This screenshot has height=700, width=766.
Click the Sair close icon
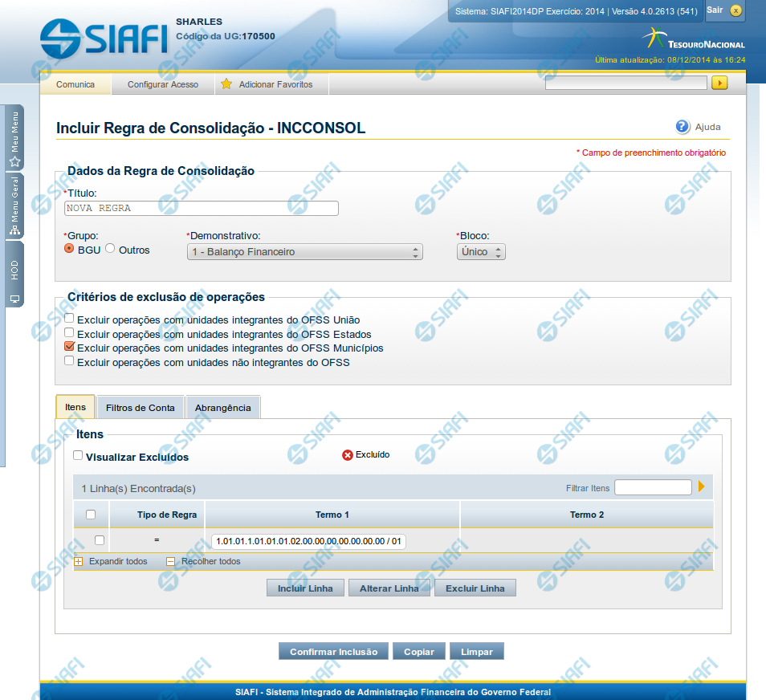click(x=735, y=10)
